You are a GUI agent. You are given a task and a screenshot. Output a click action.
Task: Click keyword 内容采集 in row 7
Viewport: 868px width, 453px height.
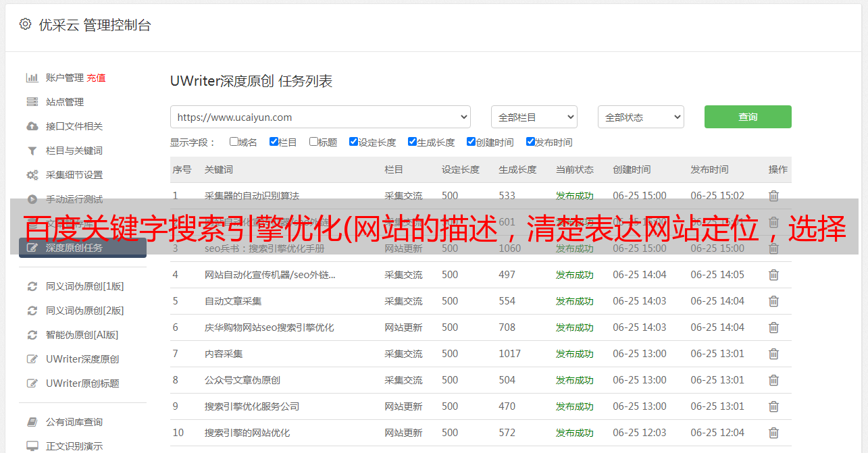coord(224,354)
